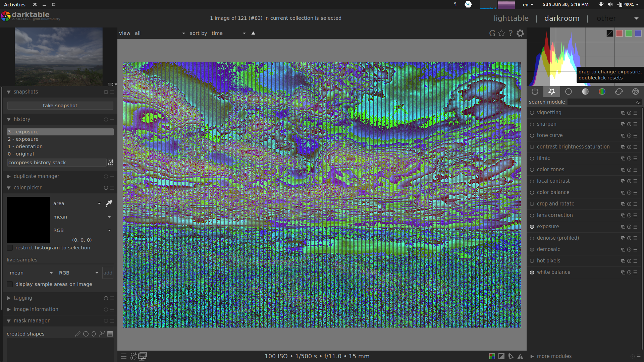644x362 pixels.
Task: Enable the lens correction module
Action: pos(532,216)
